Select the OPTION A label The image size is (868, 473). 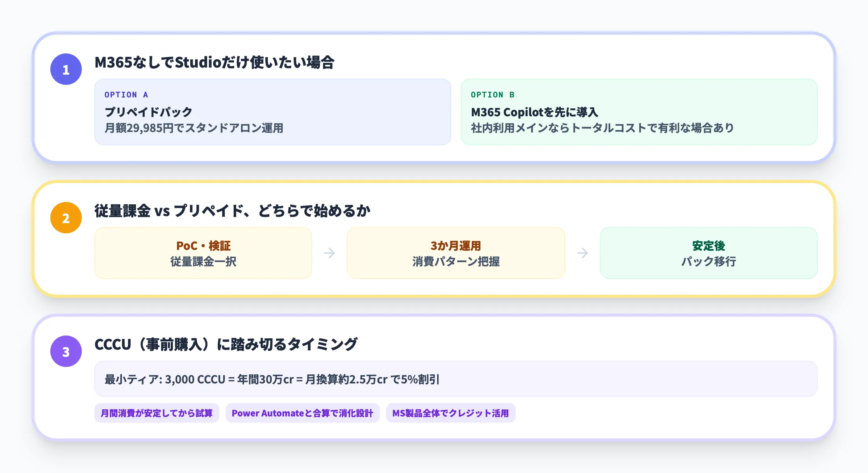click(126, 95)
